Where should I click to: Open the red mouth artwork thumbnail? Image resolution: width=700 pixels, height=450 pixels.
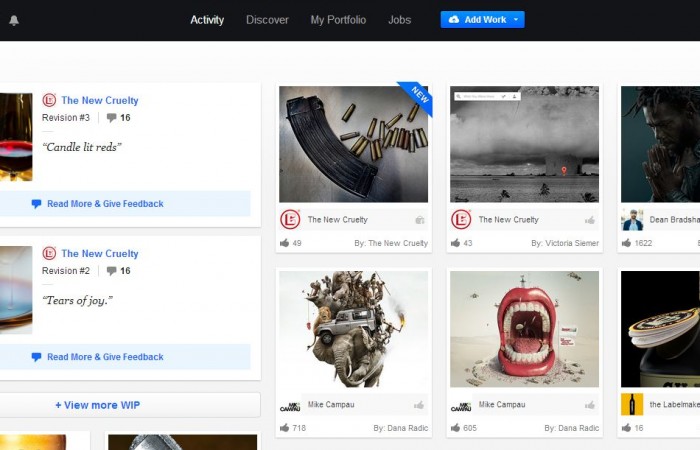pyautogui.click(x=524, y=329)
